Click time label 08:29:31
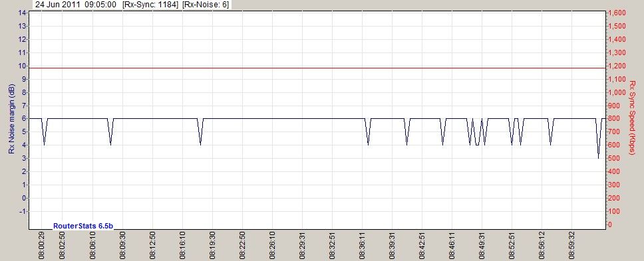 pos(302,246)
